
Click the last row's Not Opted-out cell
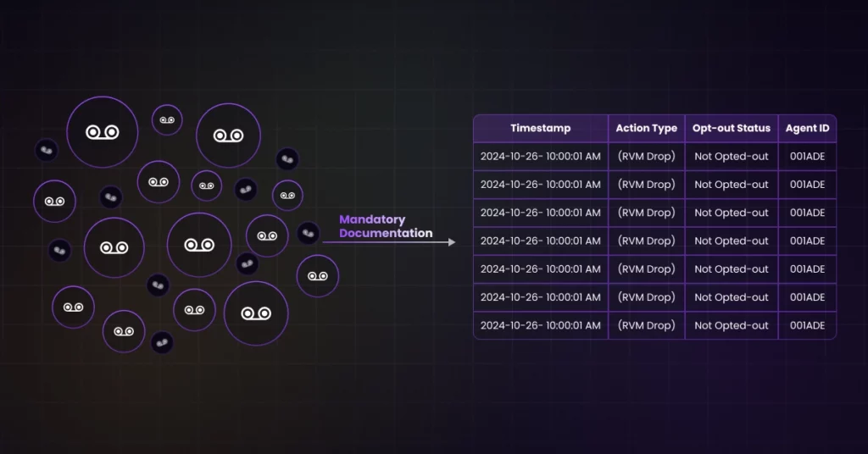[x=732, y=326]
